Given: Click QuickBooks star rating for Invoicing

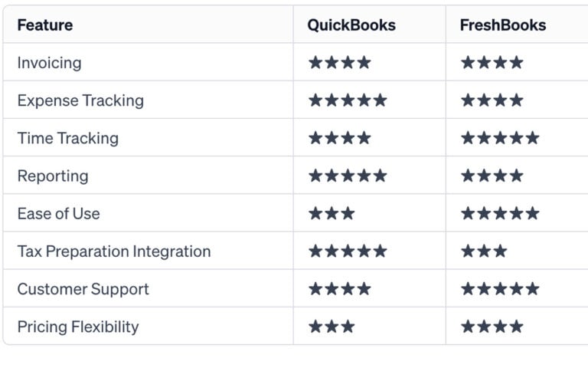Looking at the screenshot, I should 340,62.
